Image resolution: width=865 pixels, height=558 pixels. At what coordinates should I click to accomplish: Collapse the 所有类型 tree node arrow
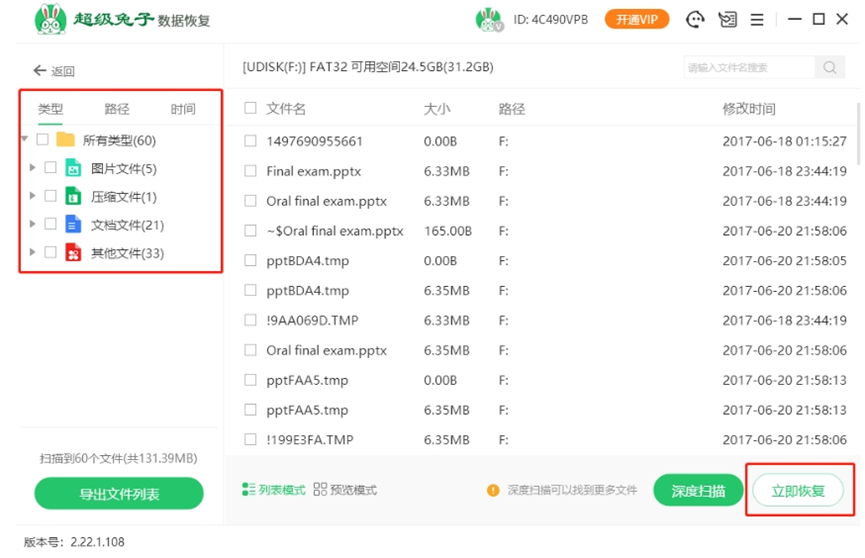tap(25, 140)
